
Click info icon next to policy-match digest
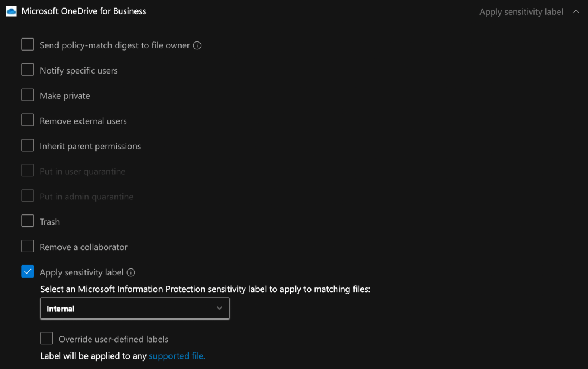pyautogui.click(x=197, y=45)
